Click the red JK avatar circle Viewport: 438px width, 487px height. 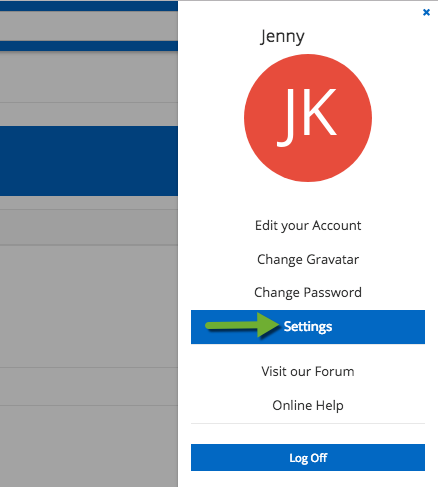click(x=308, y=118)
